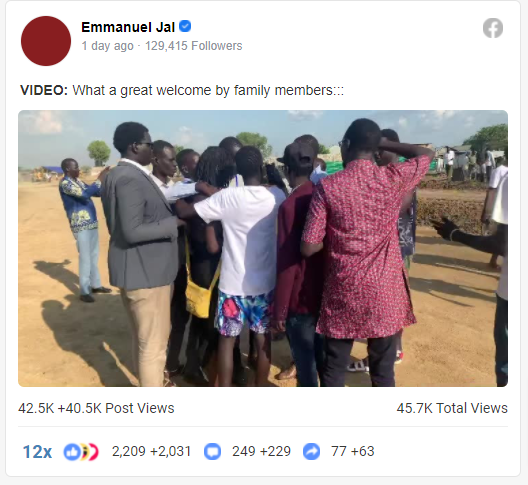Click the 2,209 reactions count
Screen dimensions: 528x485
pos(129,451)
